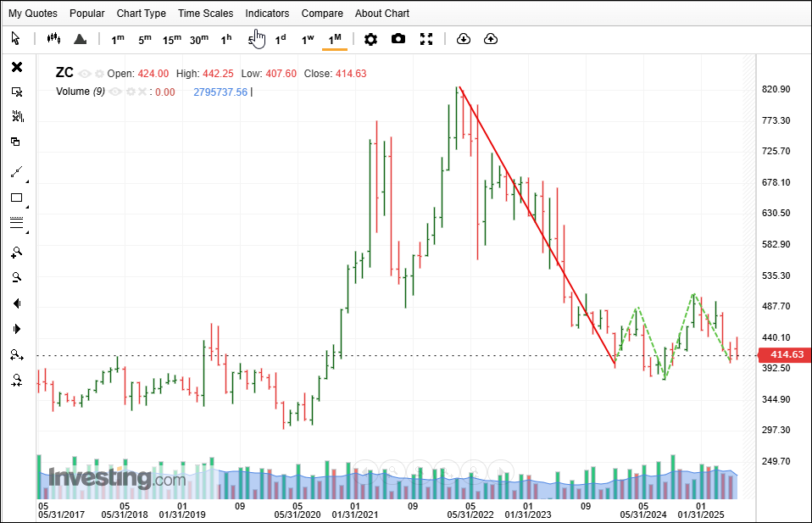Select the rectangle shape tool
812x523 pixels.
coord(17,198)
